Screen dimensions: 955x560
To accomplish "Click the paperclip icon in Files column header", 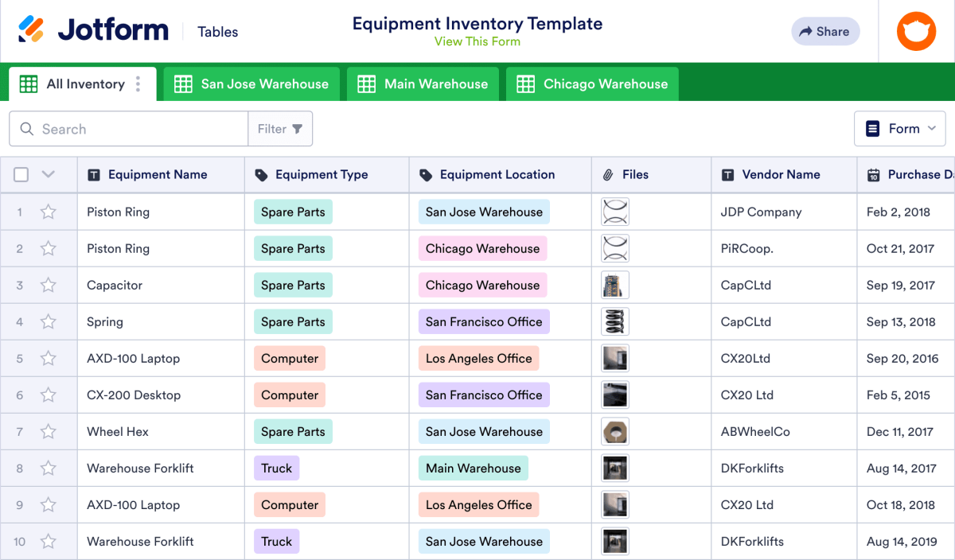I will (610, 174).
